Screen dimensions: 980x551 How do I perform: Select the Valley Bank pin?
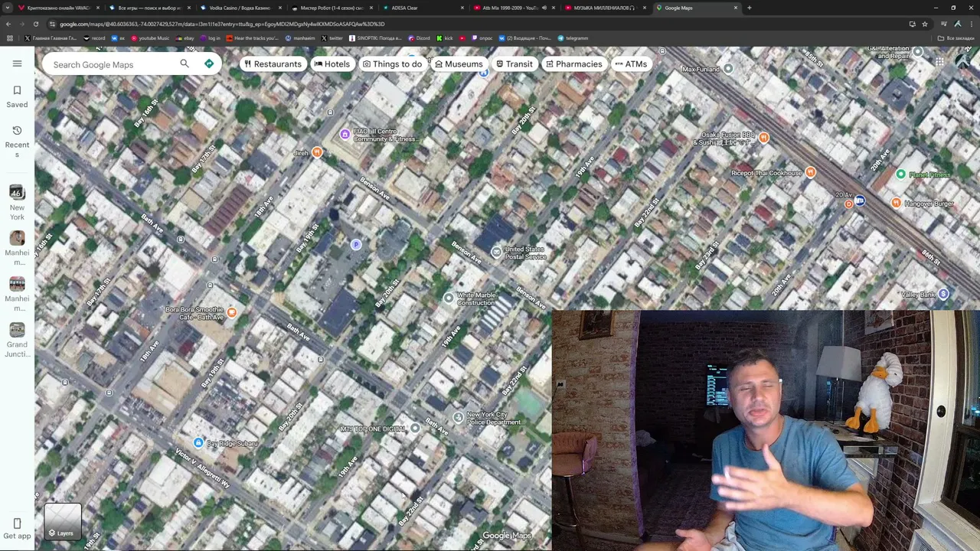pyautogui.click(x=943, y=295)
